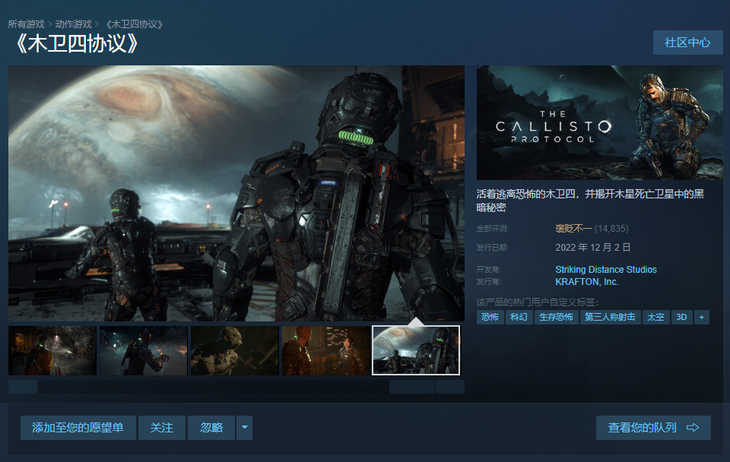The width and height of the screenshot is (730, 462).
Task: Expand the dropdown arrow beside 忽略
Action: [x=244, y=428]
